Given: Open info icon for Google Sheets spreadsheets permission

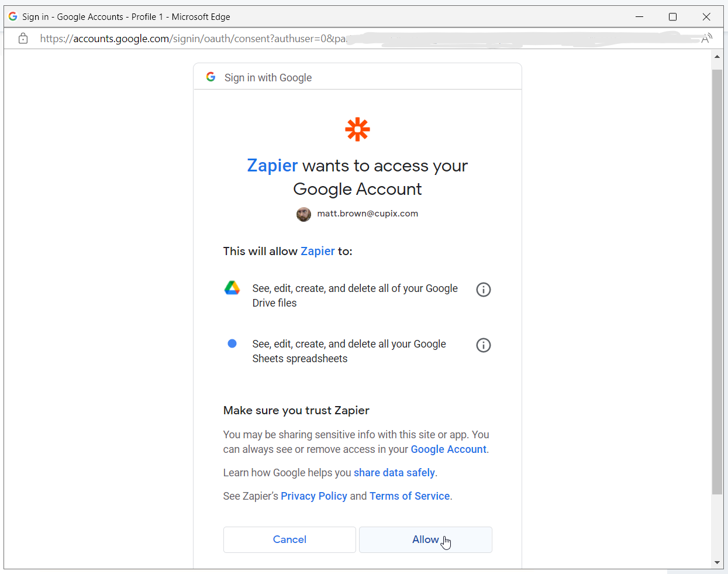Looking at the screenshot, I should [x=484, y=345].
